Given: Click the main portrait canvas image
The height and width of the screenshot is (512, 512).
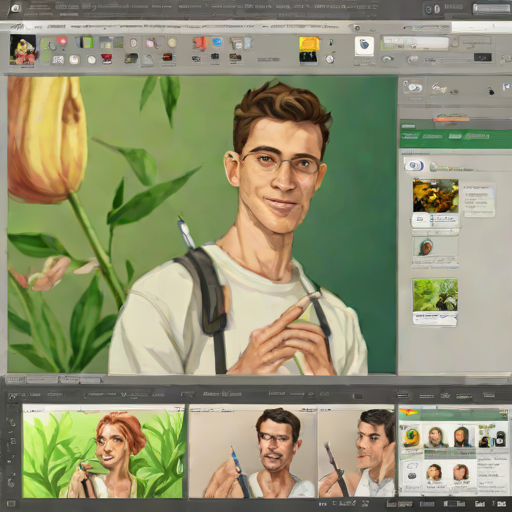Looking at the screenshot, I should tap(202, 225).
